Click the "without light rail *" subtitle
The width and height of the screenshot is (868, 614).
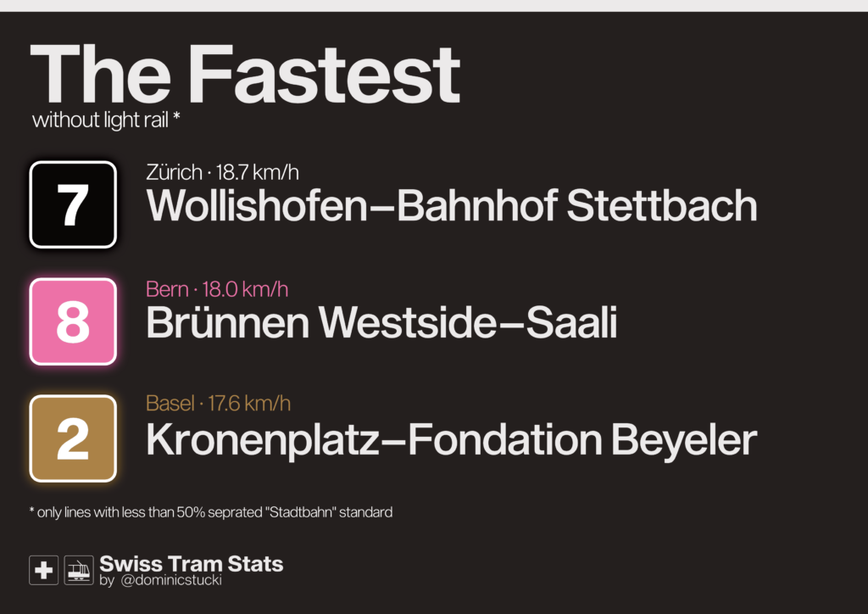106,120
